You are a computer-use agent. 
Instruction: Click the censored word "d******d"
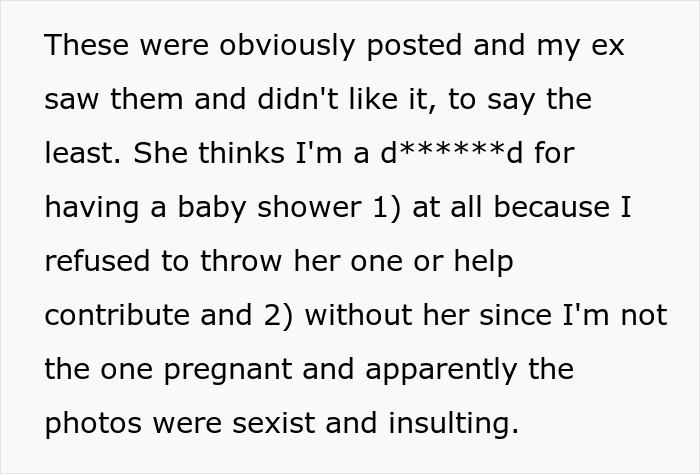click(451, 153)
